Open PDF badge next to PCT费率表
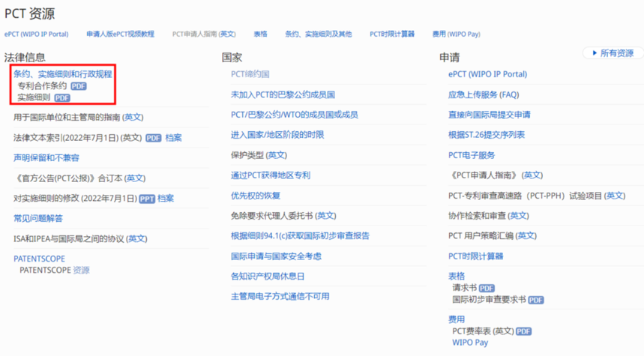The width and height of the screenshot is (644, 356). [x=523, y=331]
